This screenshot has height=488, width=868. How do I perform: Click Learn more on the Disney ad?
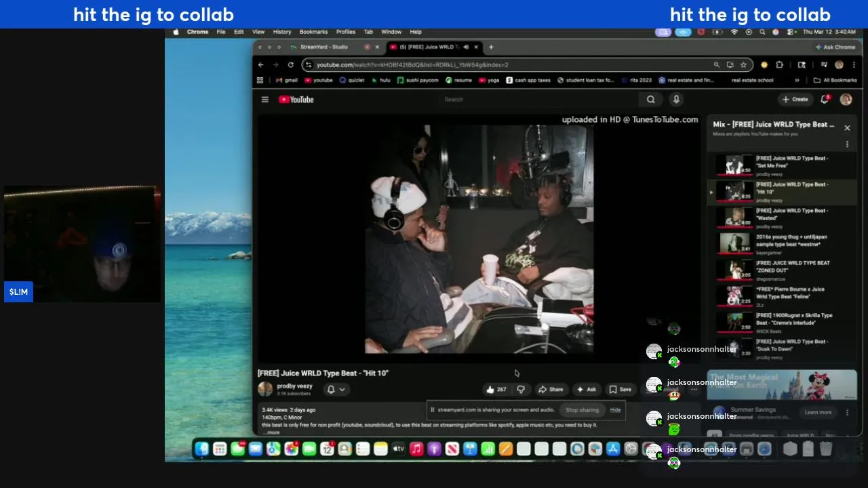click(818, 412)
